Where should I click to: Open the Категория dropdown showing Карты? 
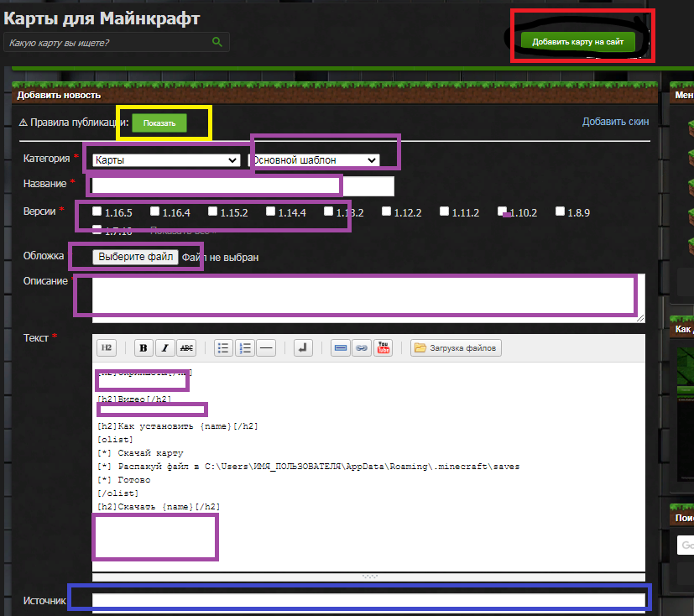[166, 160]
